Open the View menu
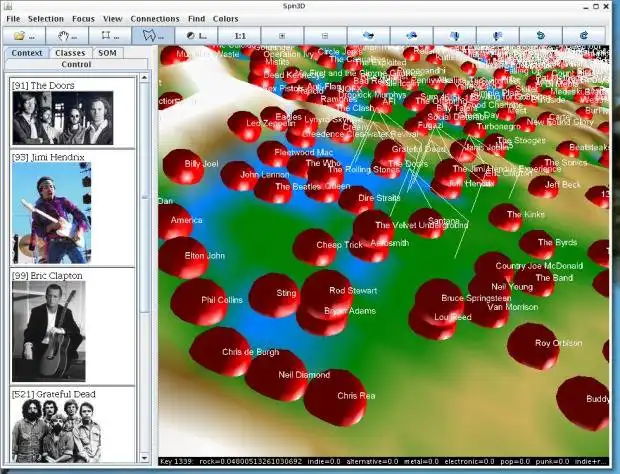 [x=112, y=19]
